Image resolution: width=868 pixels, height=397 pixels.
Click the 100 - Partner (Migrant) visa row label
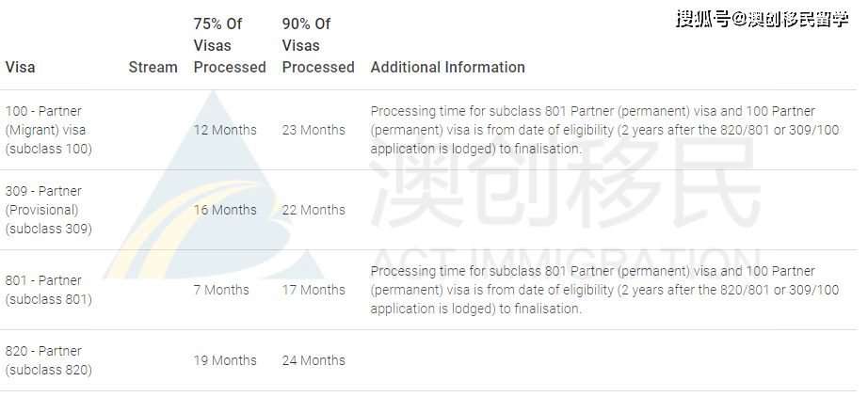[x=49, y=130]
